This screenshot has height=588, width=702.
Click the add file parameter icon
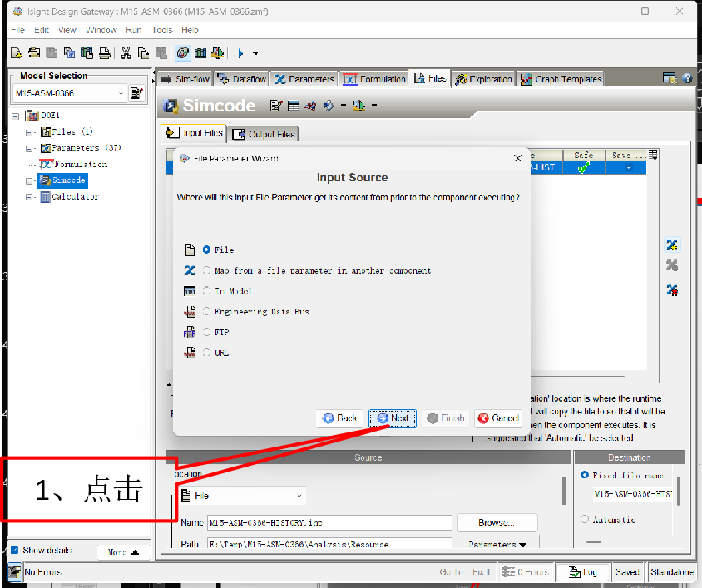[672, 245]
